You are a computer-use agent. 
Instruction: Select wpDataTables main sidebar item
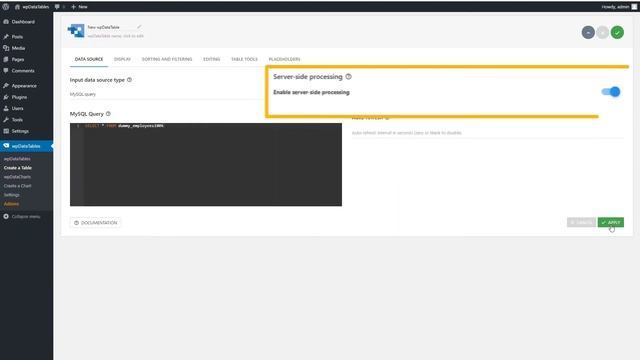pos(27,146)
